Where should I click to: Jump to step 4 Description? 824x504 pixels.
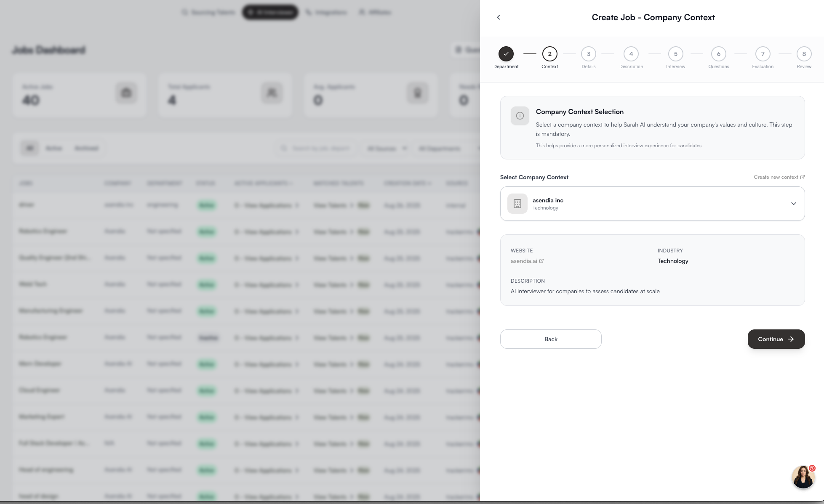[631, 54]
